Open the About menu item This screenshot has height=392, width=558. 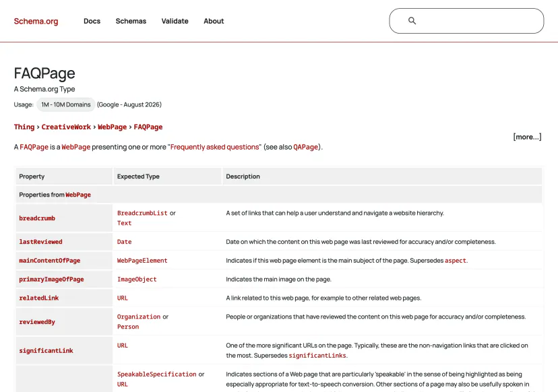tap(214, 21)
